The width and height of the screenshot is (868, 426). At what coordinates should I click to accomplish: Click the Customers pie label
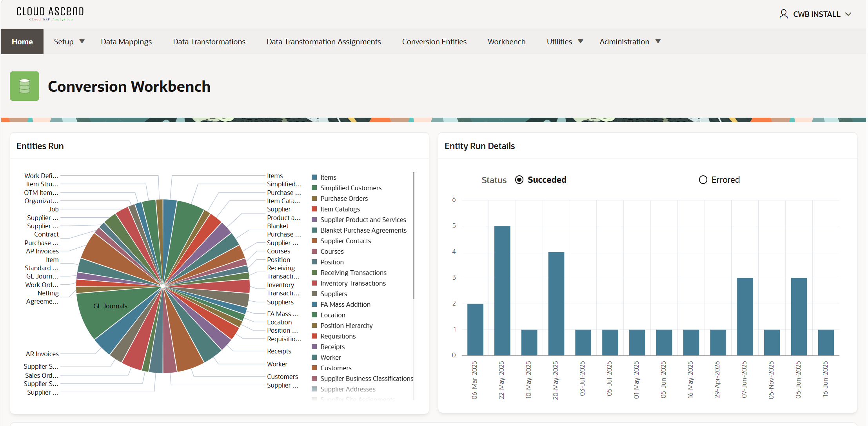[282, 377]
